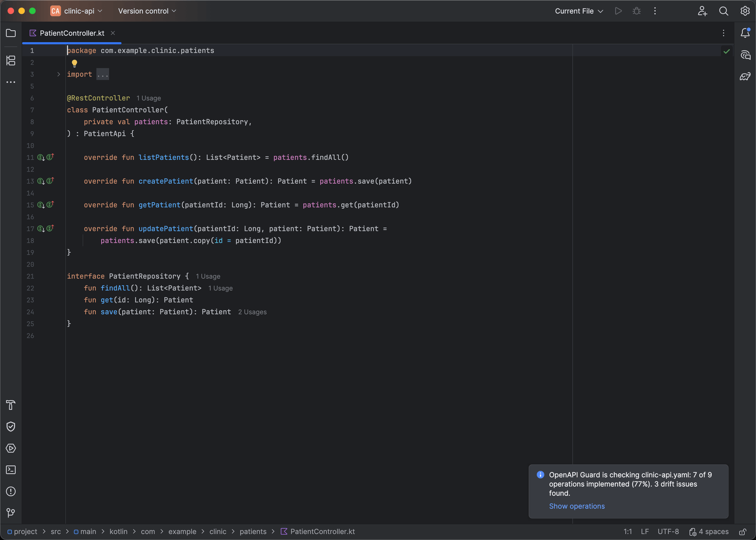Open the shield Dependencies tool window
The image size is (756, 540).
coord(11,427)
